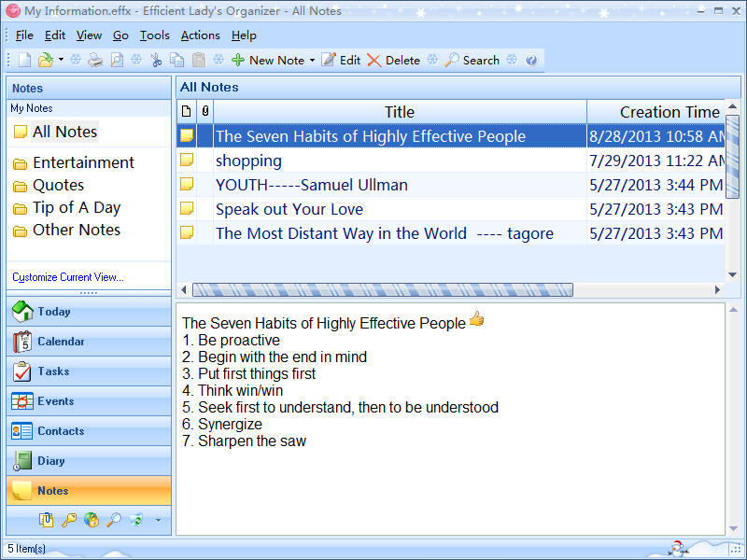
Task: Click the notes list vertical scroll up arrow
Action: pyautogui.click(x=733, y=106)
